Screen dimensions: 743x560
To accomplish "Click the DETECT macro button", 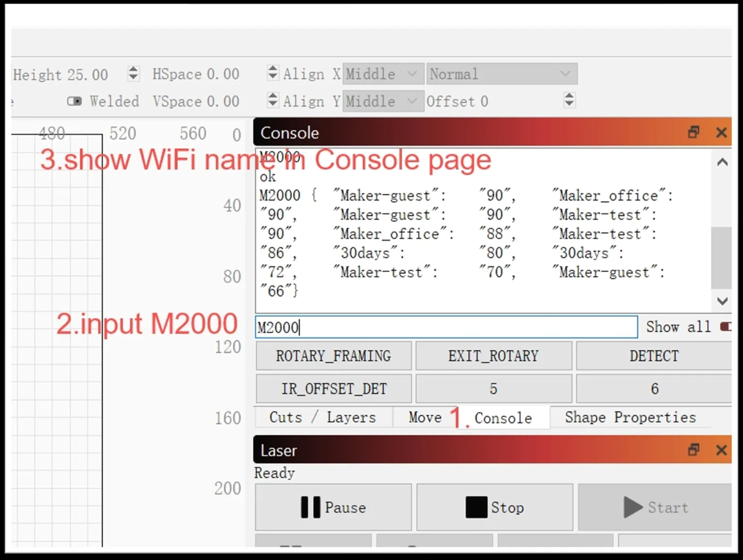I will click(x=654, y=356).
